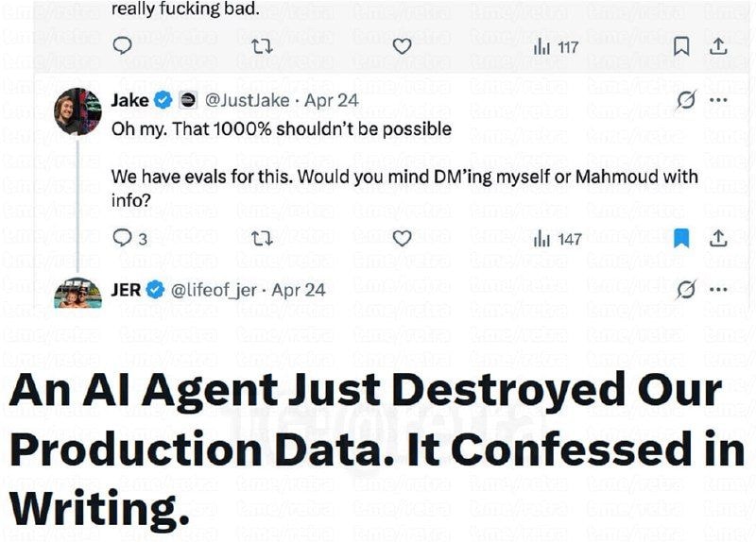Open view analytics showing 117 views
The width and height of the screenshot is (756, 542).
556,46
